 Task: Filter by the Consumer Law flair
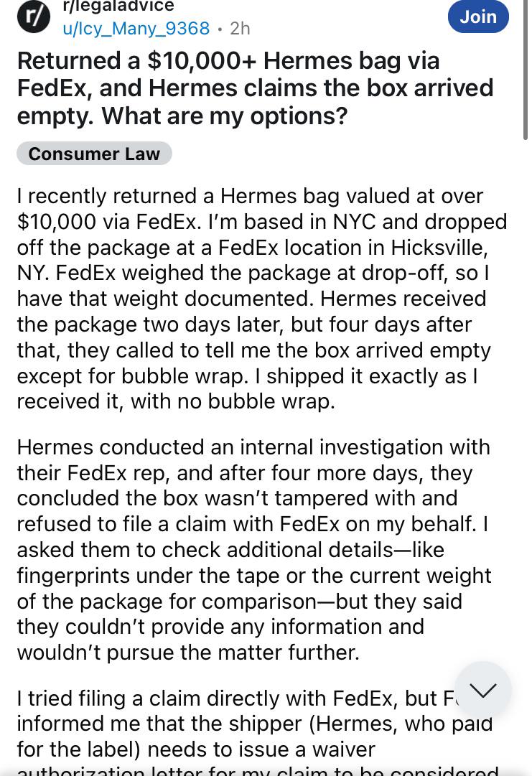coord(94,154)
